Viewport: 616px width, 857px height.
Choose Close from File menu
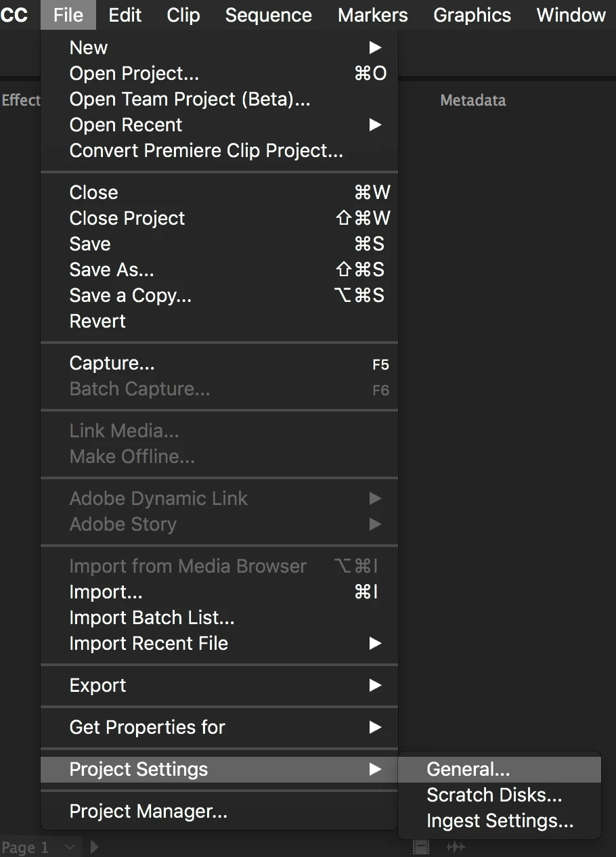pyautogui.click(x=219, y=192)
